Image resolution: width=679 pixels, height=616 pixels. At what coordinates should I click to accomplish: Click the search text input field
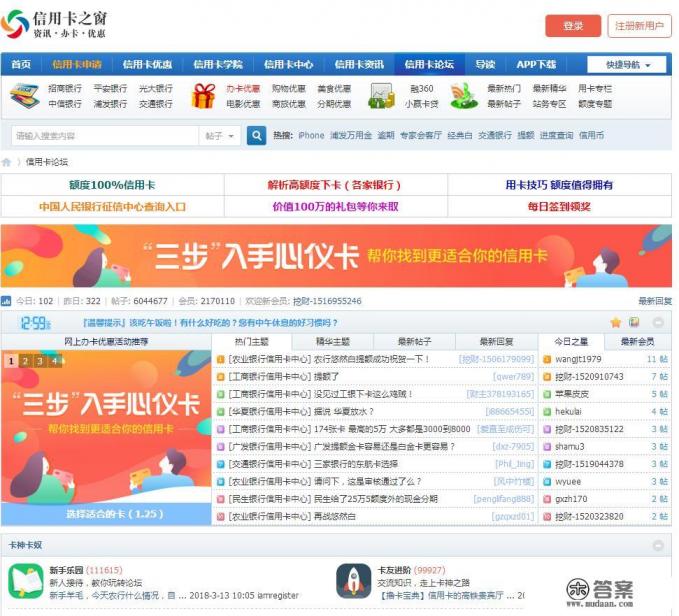pos(105,136)
